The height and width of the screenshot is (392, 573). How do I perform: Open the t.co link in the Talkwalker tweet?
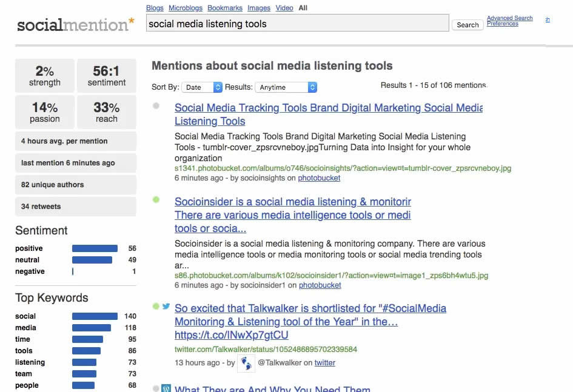231,335
